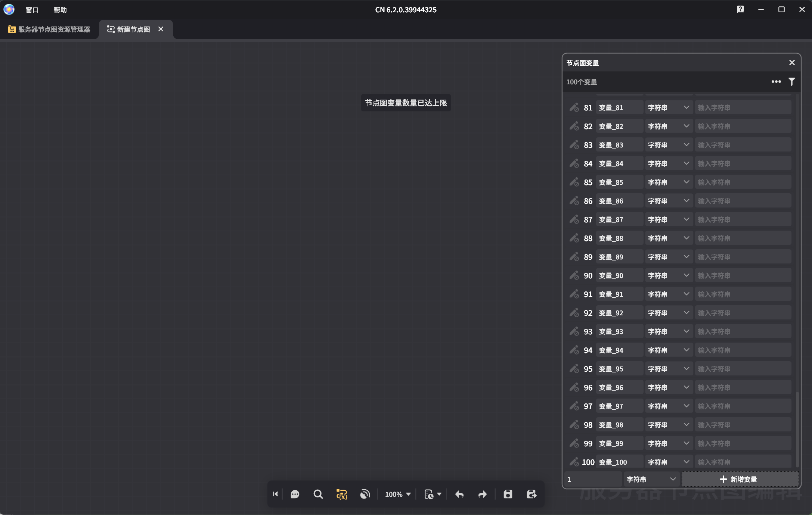Click the search magnifier toolbar icon

(x=318, y=494)
